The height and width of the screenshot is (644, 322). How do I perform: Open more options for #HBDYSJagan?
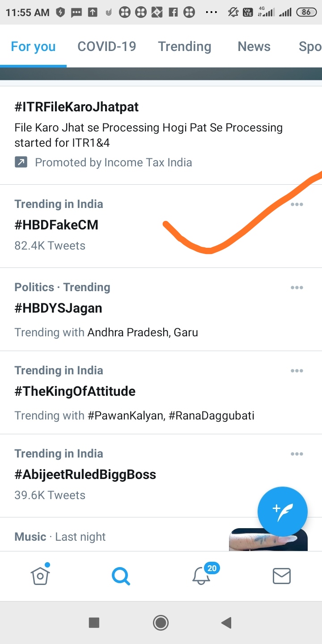(x=297, y=288)
